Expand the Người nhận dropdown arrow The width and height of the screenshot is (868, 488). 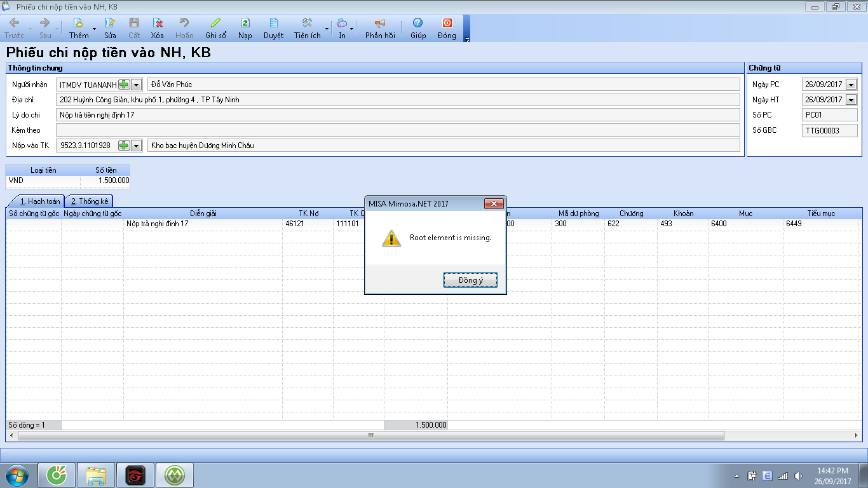click(x=136, y=85)
